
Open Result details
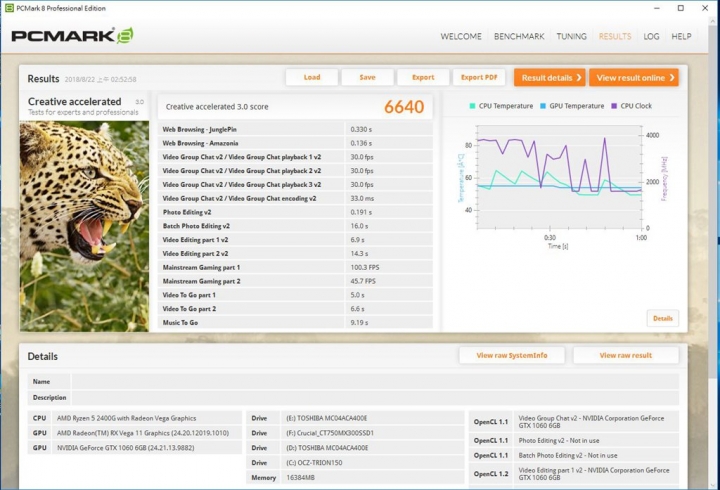coord(550,78)
